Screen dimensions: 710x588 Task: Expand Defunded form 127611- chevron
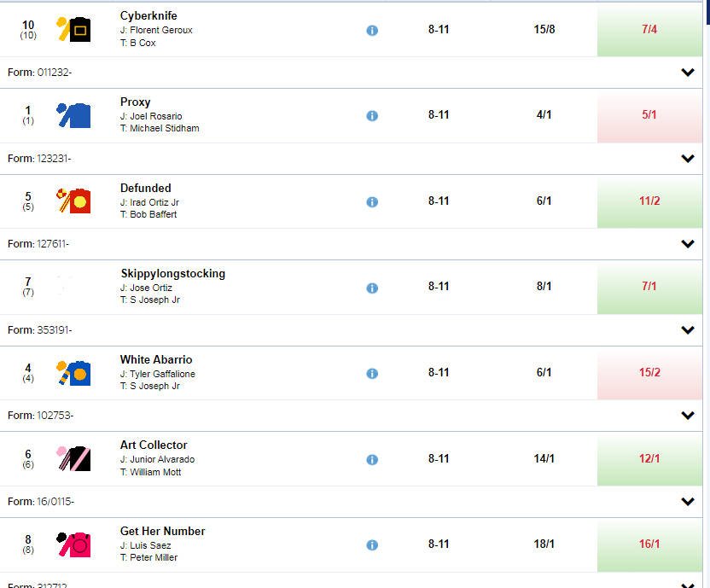pyautogui.click(x=687, y=244)
